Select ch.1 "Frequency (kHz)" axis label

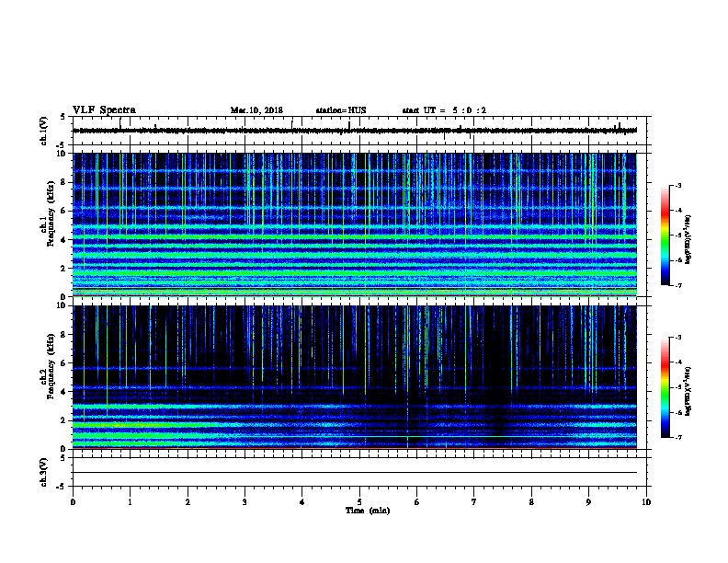(51, 214)
